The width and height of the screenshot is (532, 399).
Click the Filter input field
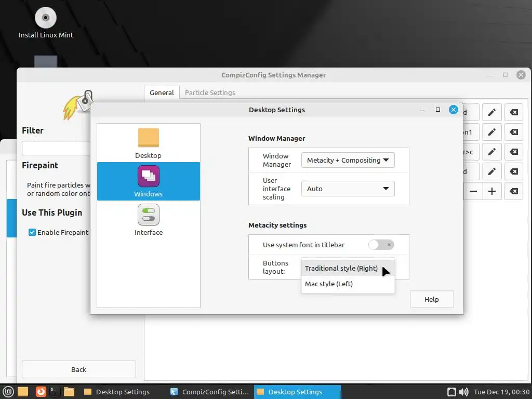tap(56, 148)
